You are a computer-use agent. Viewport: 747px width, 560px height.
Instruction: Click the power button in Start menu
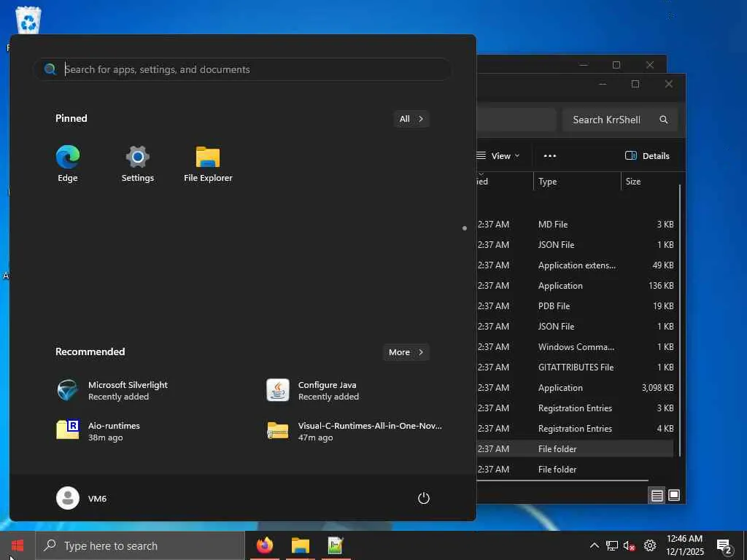point(424,498)
